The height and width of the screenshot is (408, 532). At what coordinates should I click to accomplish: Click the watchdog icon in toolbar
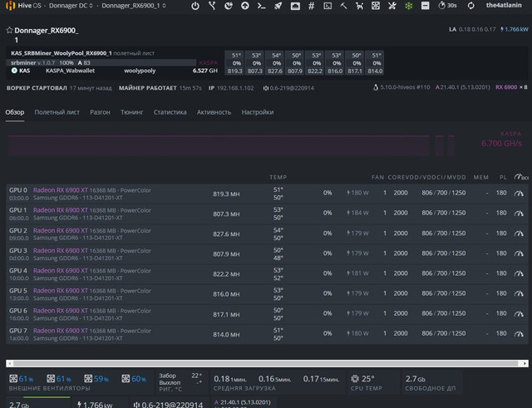coord(359,6)
